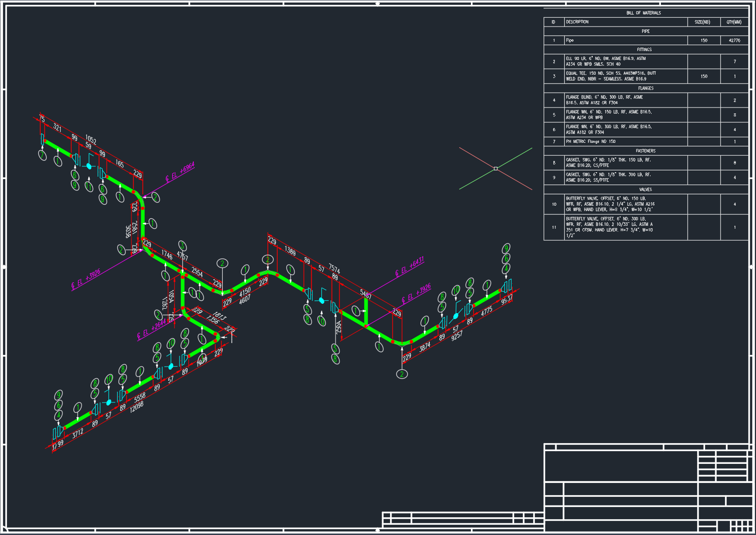Select the "3874" dimension text
The height and width of the screenshot is (535, 756).
coord(425,346)
